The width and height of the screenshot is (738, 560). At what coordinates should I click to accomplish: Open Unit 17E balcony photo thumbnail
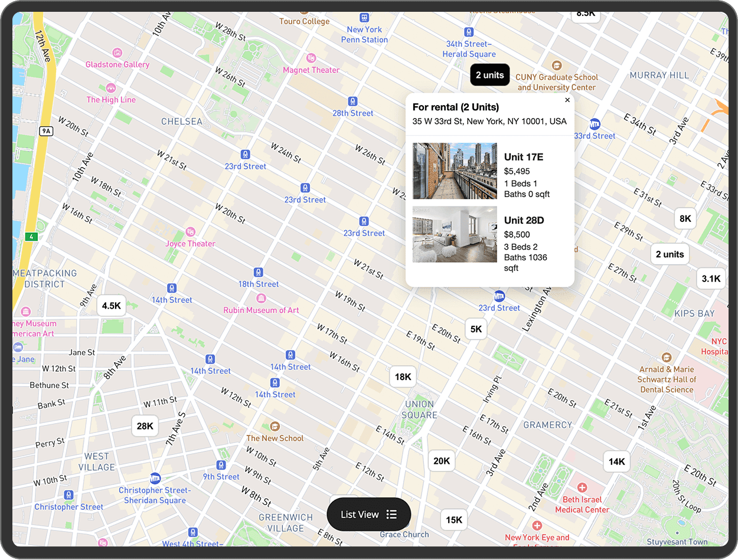pyautogui.click(x=455, y=171)
